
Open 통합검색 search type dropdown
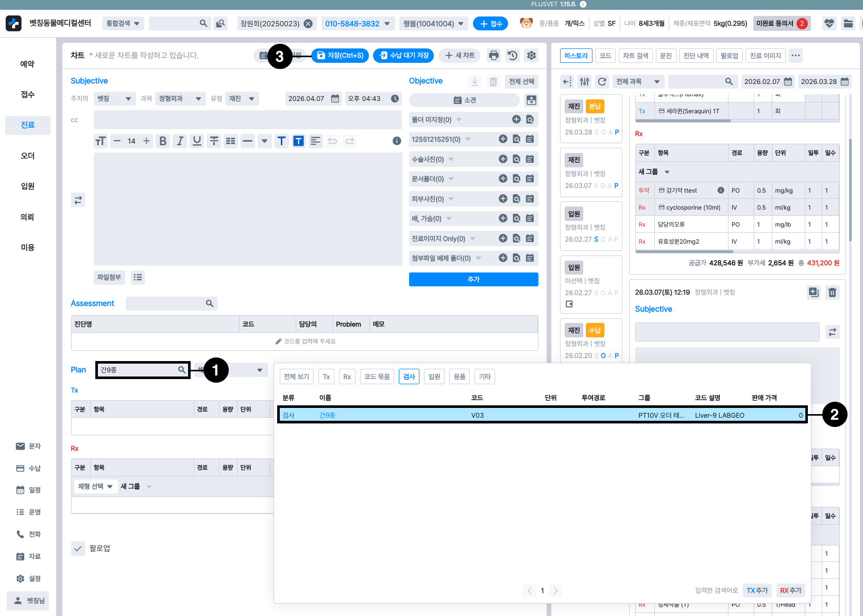click(x=124, y=24)
